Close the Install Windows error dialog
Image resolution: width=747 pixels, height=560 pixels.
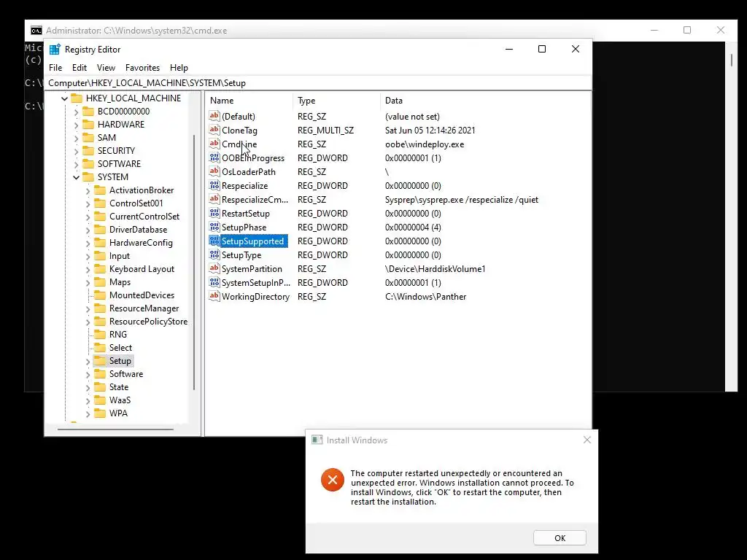click(x=587, y=440)
